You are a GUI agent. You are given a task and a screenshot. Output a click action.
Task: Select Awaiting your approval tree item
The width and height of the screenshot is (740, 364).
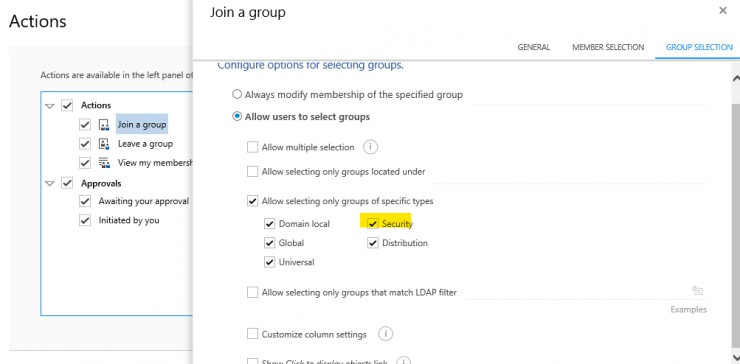pos(144,201)
